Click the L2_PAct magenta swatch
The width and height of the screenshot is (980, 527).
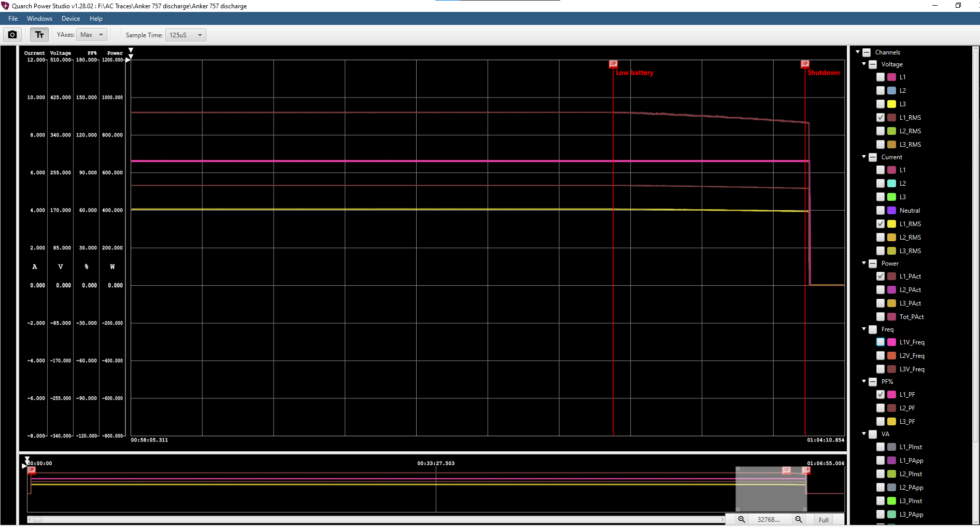891,289
